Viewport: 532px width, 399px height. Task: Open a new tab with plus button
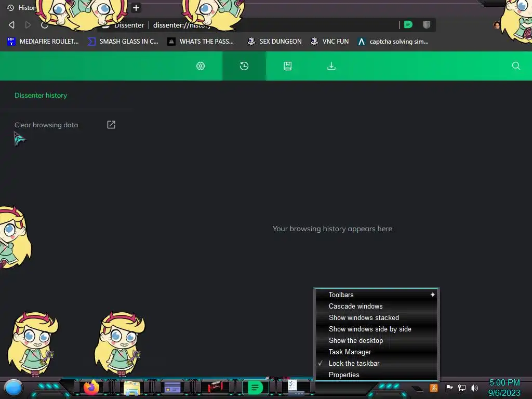(x=136, y=7)
